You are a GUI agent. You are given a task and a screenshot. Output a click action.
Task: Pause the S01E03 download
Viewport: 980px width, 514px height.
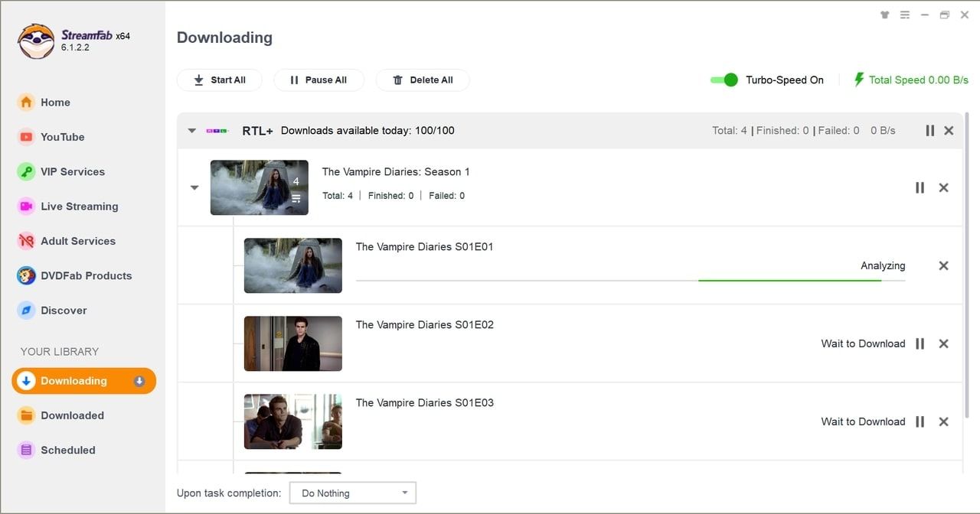point(920,421)
